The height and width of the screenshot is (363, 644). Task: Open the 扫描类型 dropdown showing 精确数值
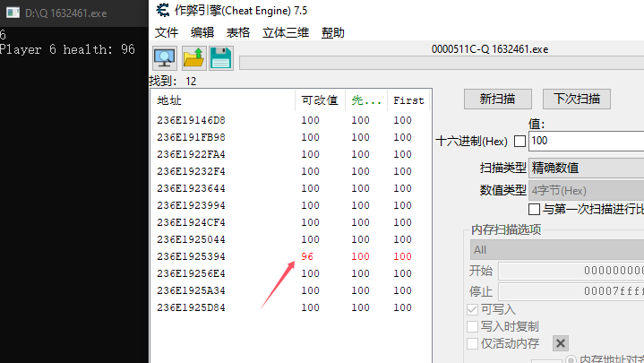click(586, 168)
